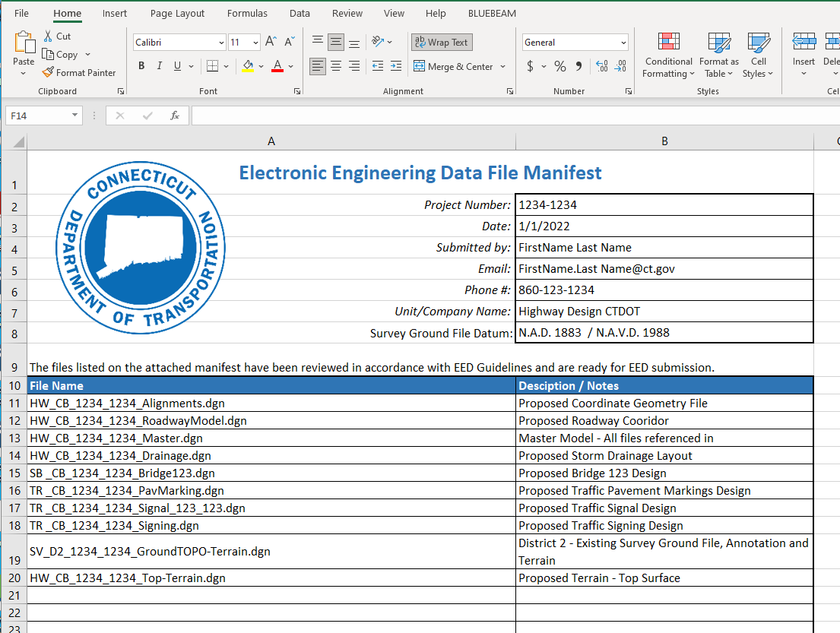840x633 pixels.
Task: Apply Percent Style
Action: point(559,66)
